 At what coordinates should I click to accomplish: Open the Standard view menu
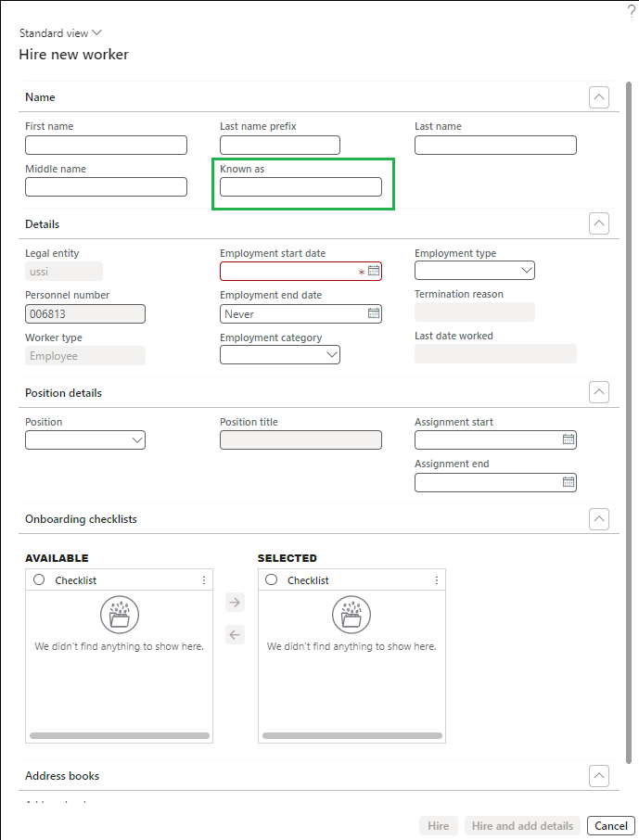[60, 33]
